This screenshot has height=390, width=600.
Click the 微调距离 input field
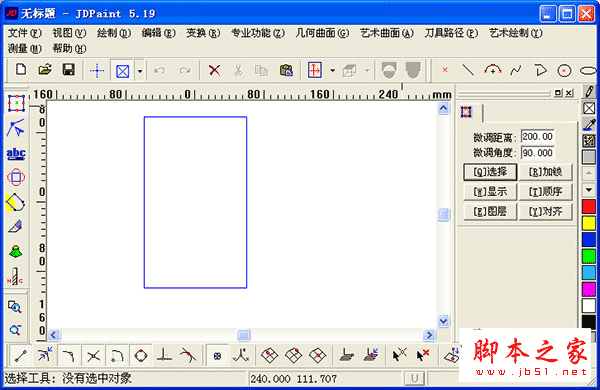537,137
